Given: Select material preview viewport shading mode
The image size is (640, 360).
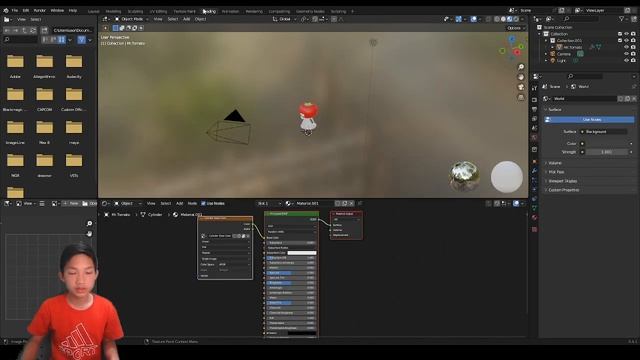Looking at the screenshot, I should point(509,19).
